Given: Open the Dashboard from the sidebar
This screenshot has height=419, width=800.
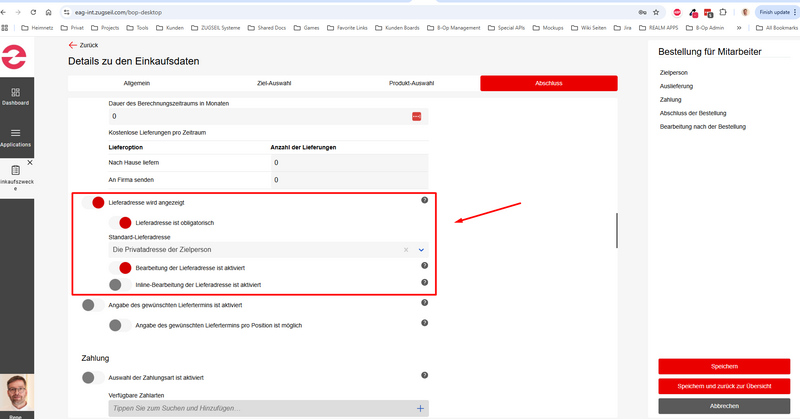Looking at the screenshot, I should tap(15, 92).
